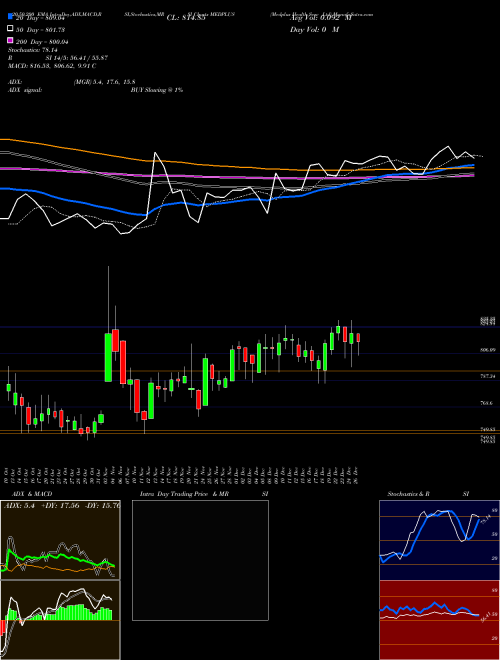This screenshot has height=660, width=500.
Task: Click the white 50 Day legend swatch
Action: tap(10, 29)
